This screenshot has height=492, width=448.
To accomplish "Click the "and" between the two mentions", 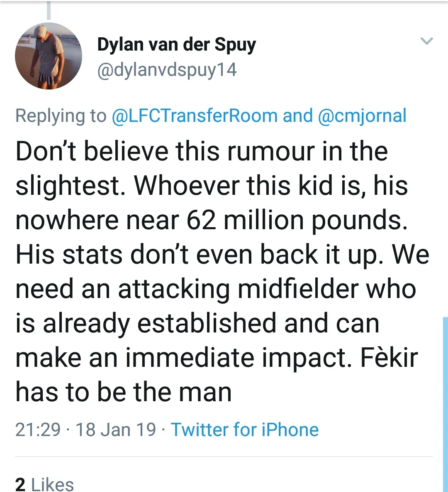I will coord(297,116).
